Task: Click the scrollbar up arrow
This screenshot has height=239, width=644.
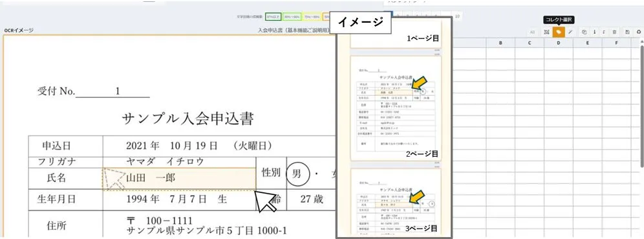Action: click(641, 41)
